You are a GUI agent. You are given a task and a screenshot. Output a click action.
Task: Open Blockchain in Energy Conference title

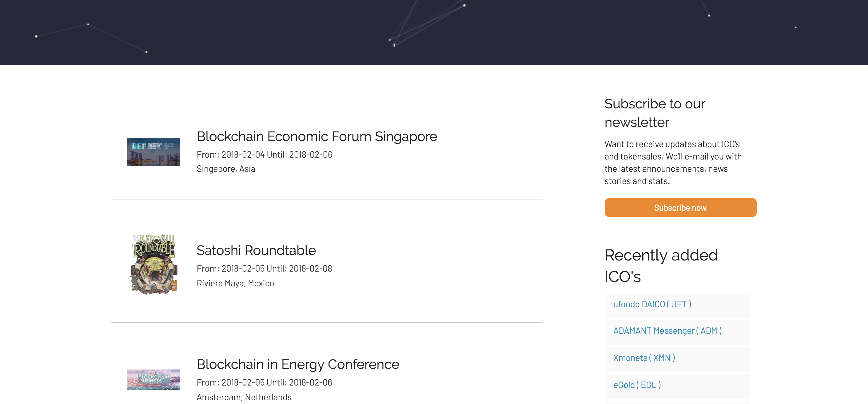[x=297, y=364]
